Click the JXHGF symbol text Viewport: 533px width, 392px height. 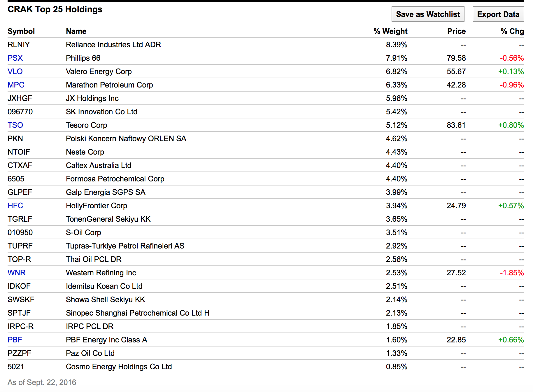tap(20, 98)
